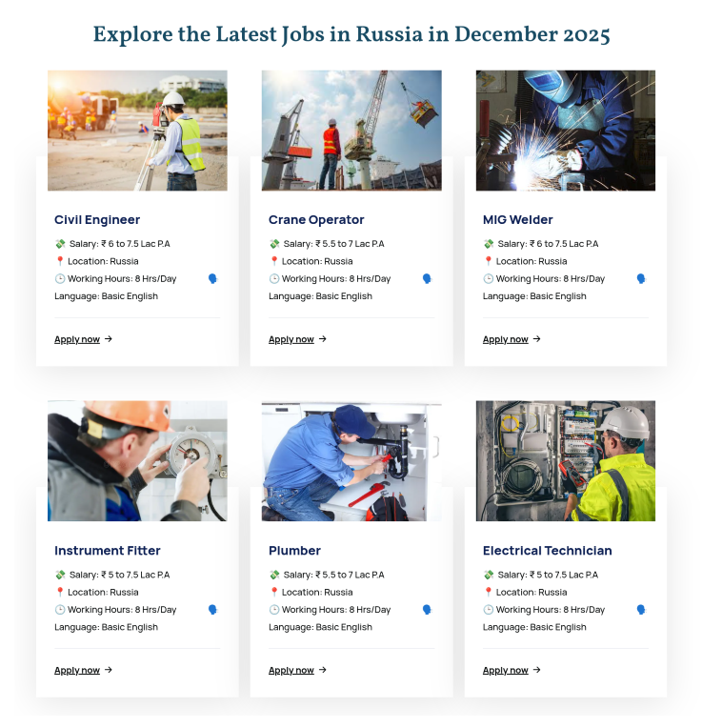Click the Explore the Latest Jobs in Russia heading
The width and height of the screenshot is (702, 728).
coord(351,34)
